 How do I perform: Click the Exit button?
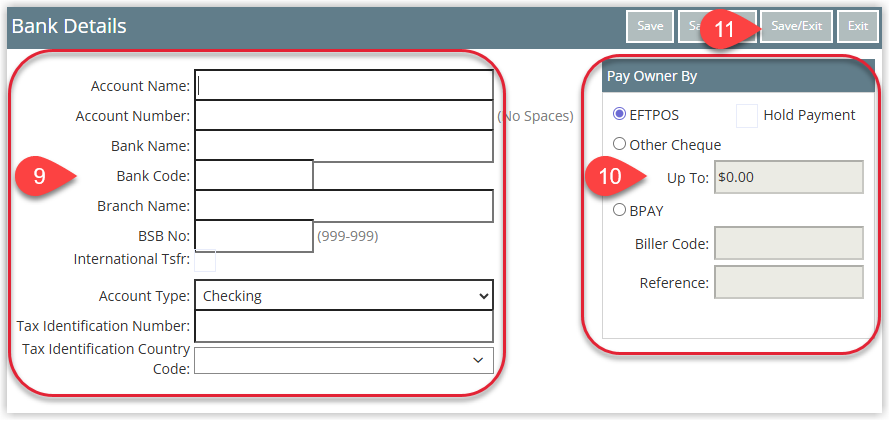(x=858, y=26)
